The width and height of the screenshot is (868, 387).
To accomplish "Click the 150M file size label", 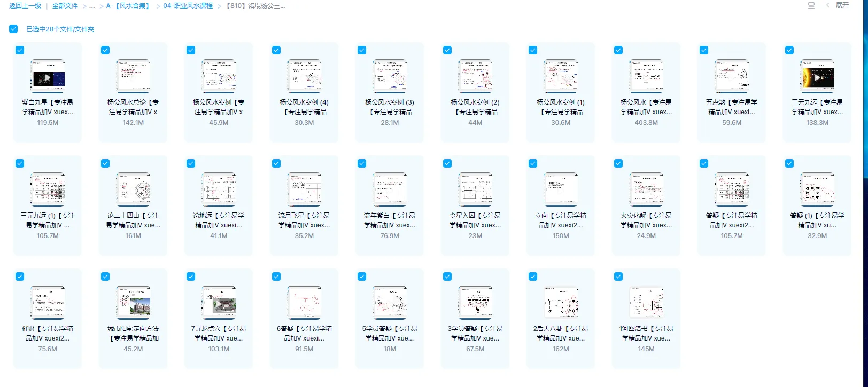I will pyautogui.click(x=561, y=236).
